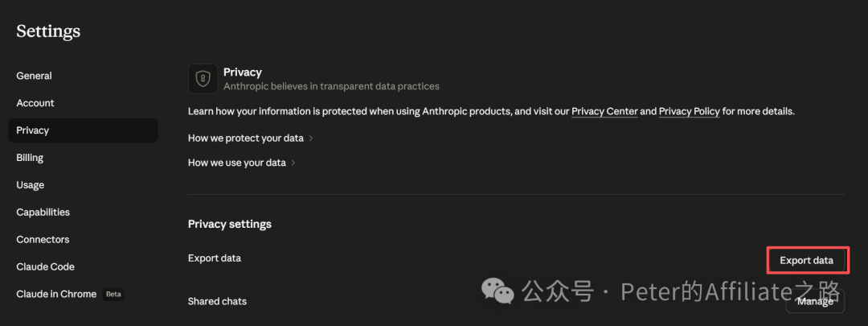The width and height of the screenshot is (868, 326).
Task: View the Usage section
Action: (x=31, y=185)
